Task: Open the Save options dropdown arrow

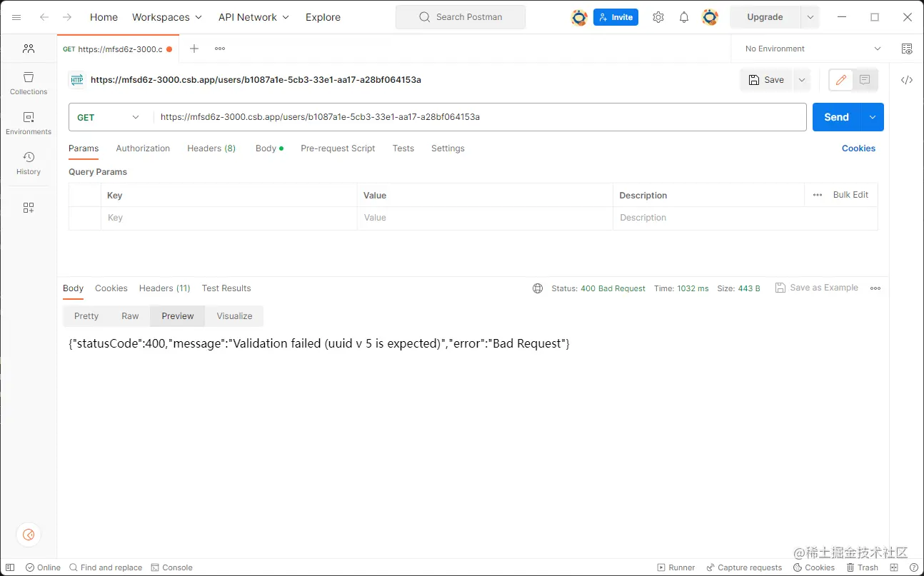Action: pyautogui.click(x=802, y=80)
